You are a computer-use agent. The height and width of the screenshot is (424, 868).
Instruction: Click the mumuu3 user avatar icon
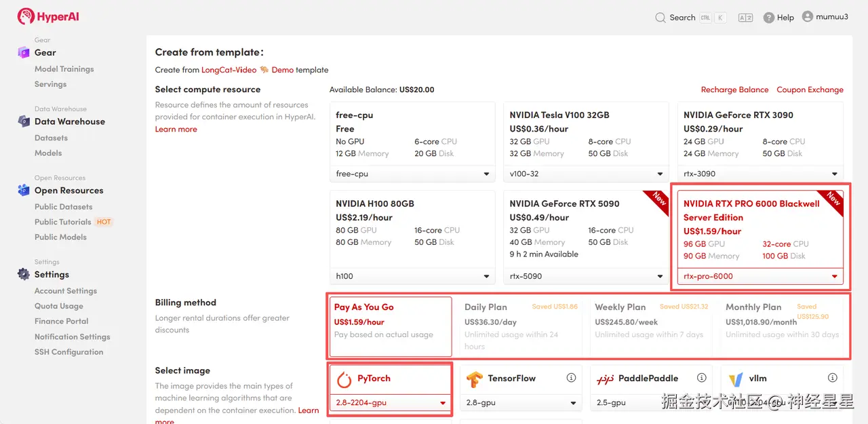tap(807, 16)
